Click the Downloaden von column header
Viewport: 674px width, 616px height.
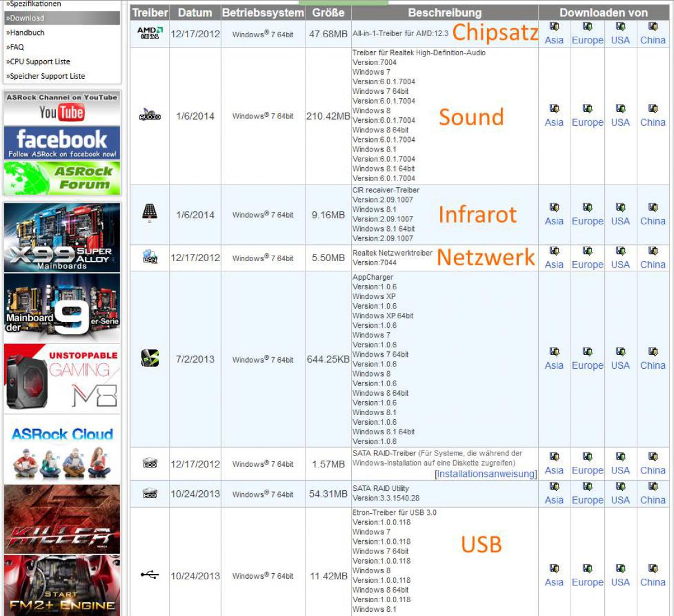[604, 13]
